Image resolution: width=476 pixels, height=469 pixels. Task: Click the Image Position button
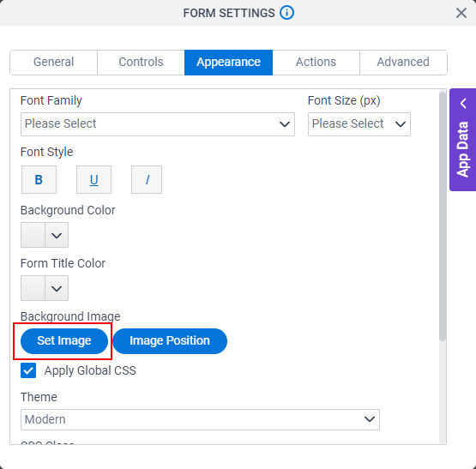[x=170, y=341]
